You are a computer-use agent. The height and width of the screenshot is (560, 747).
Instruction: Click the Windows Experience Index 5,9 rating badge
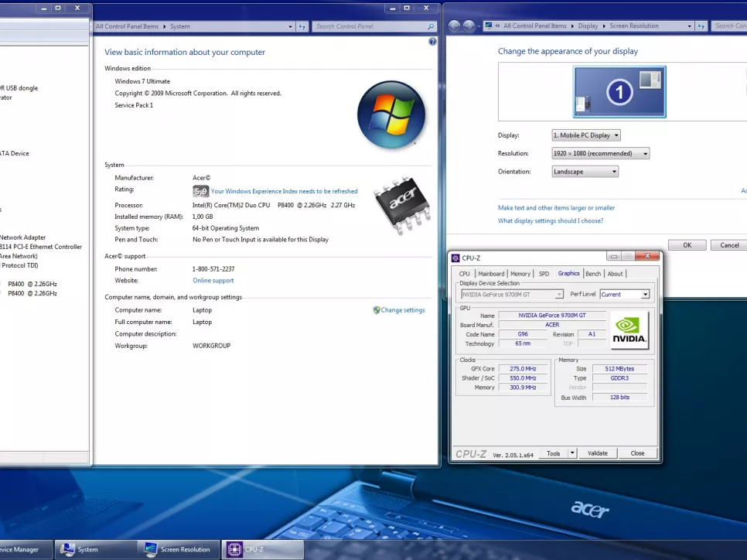point(200,191)
